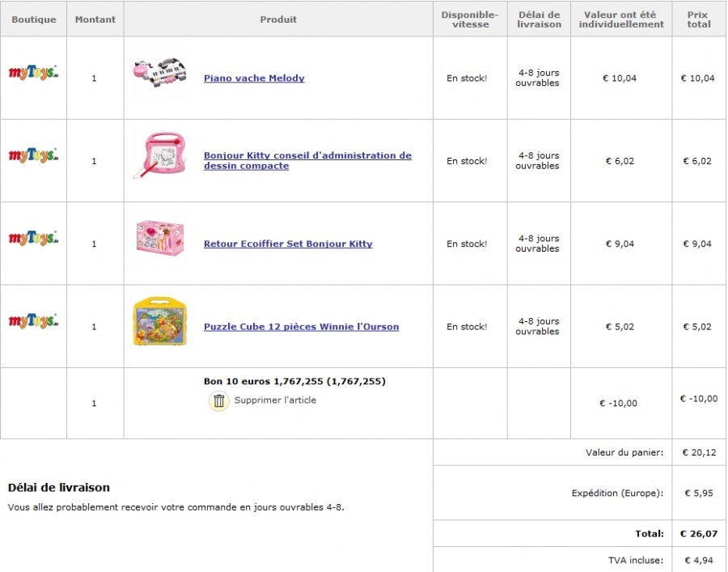Click the Total amount € 26,07
Image resolution: width=728 pixels, height=572 pixels.
(699, 534)
